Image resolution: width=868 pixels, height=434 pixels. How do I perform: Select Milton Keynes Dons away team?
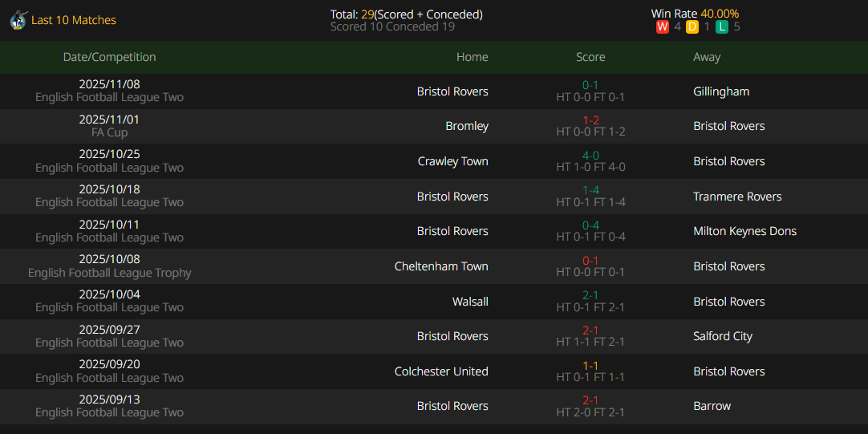pos(744,231)
